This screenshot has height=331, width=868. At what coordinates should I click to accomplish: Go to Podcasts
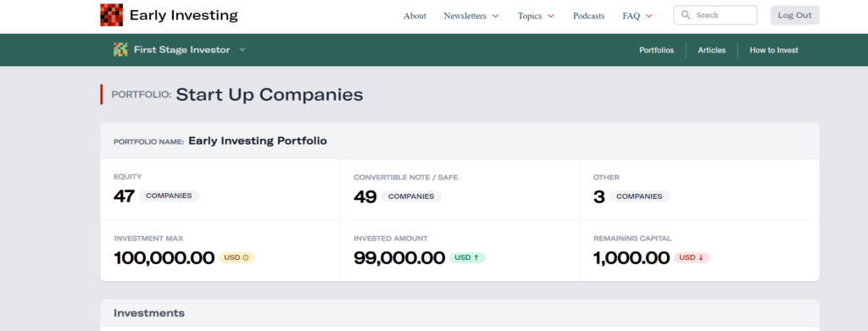588,16
